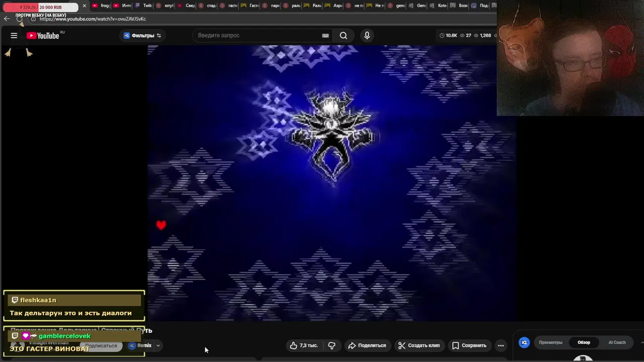Screen dimensions: 644x362
Task: Switch to the Просмотры tab
Action: coord(550,342)
